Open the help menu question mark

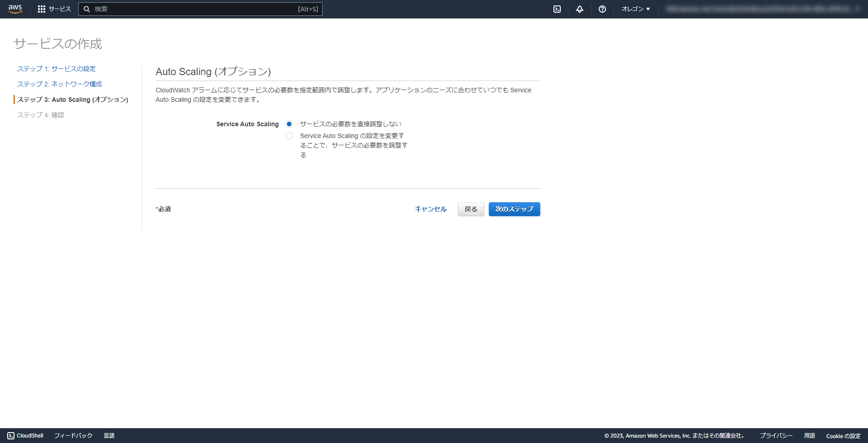click(602, 9)
